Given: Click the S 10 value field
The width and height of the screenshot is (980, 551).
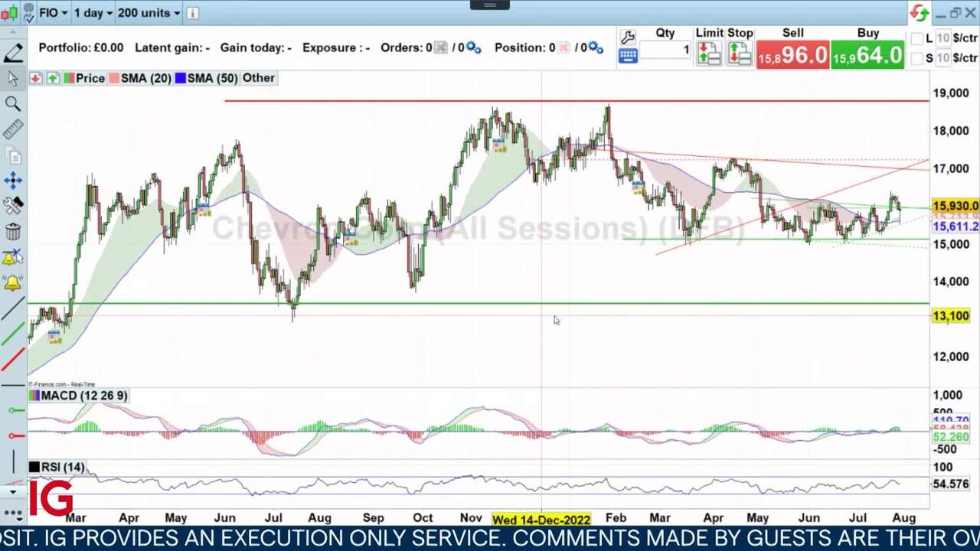Looking at the screenshot, I should click(944, 58).
